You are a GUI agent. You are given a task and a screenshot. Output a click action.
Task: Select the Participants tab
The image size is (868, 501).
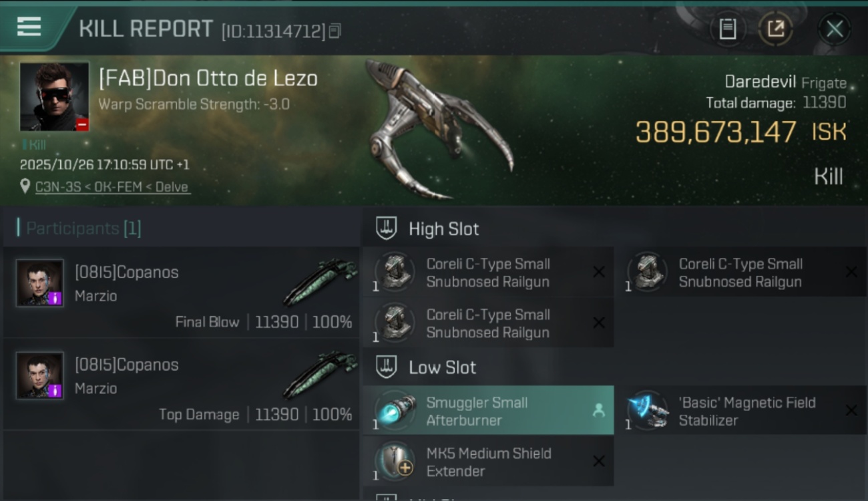tap(80, 228)
